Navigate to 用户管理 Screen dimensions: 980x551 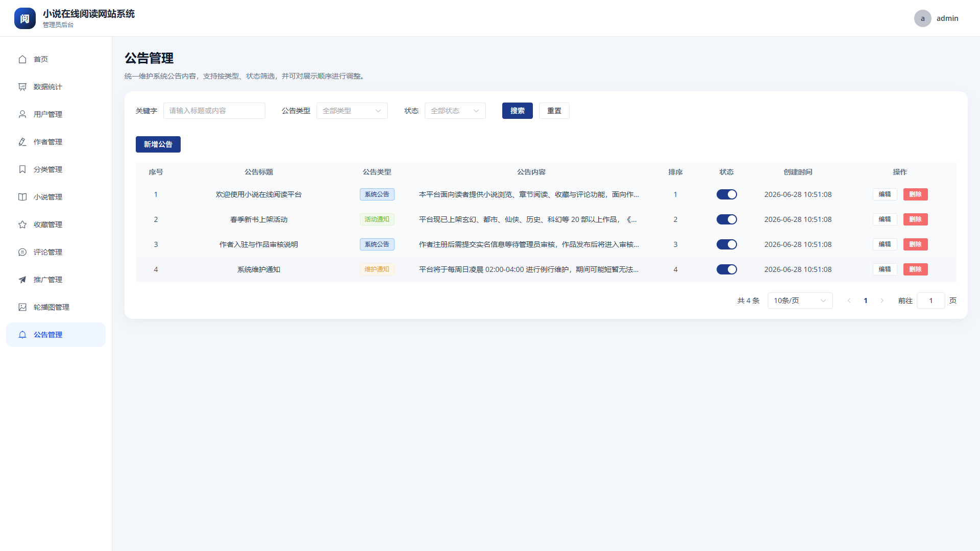[56, 114]
